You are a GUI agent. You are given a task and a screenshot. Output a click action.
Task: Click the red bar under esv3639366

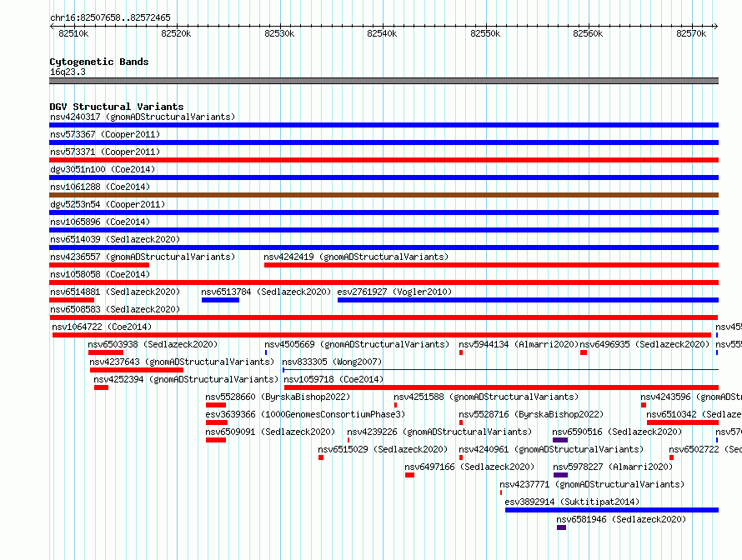click(x=217, y=422)
